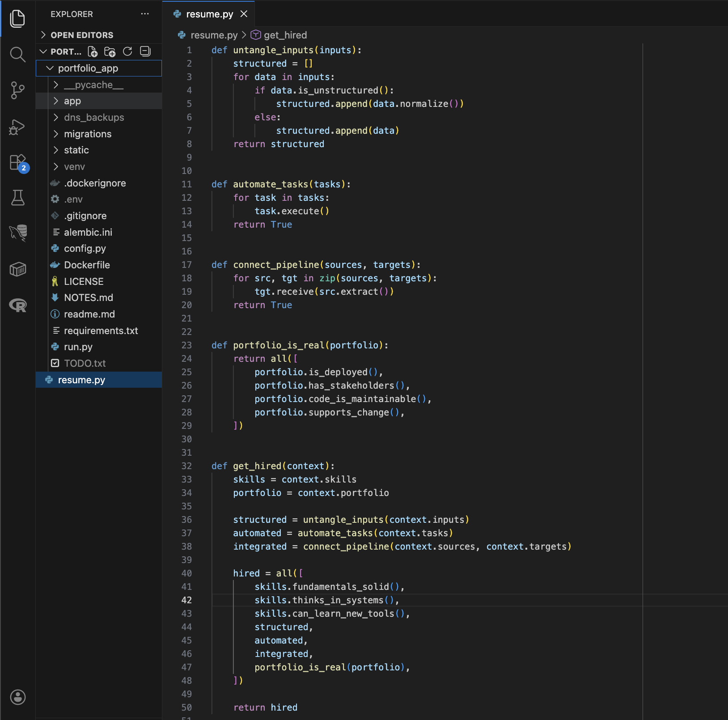Viewport: 728px width, 720px height.
Task: Close the resume.py tab
Action: point(244,14)
